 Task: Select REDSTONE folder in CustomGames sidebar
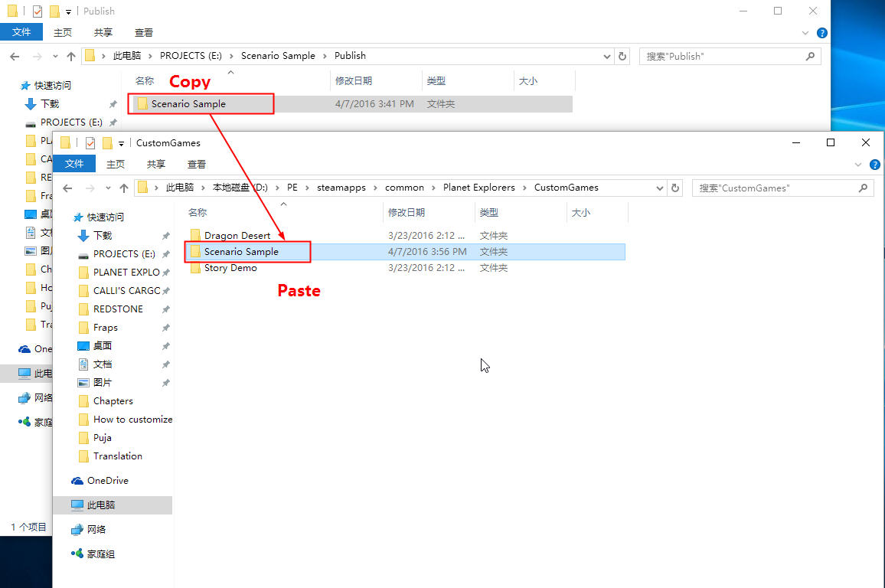click(118, 309)
